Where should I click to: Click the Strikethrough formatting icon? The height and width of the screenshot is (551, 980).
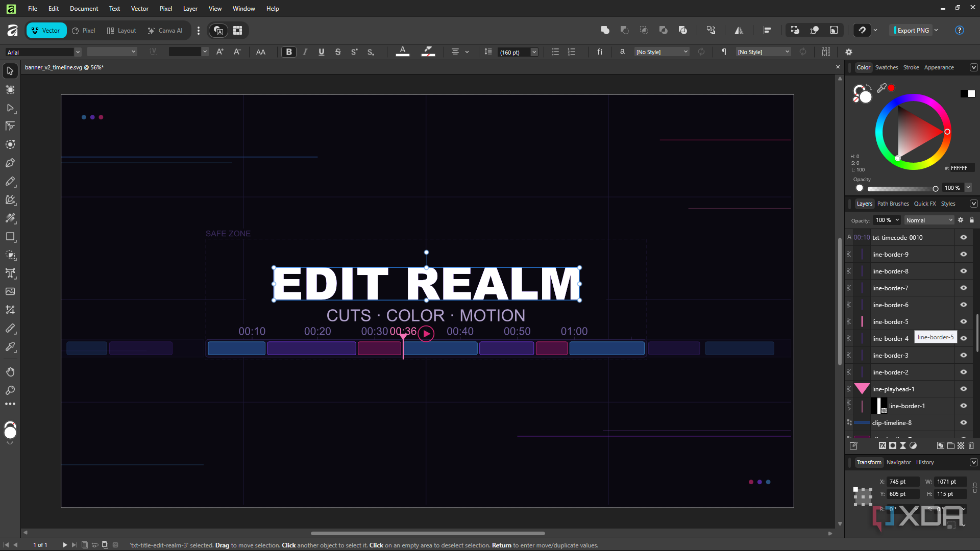pyautogui.click(x=338, y=52)
